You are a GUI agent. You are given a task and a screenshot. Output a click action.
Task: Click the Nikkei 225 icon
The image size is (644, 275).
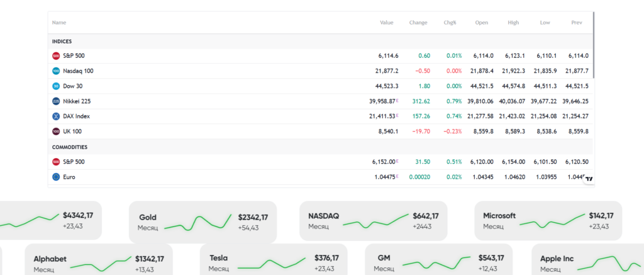(x=56, y=101)
